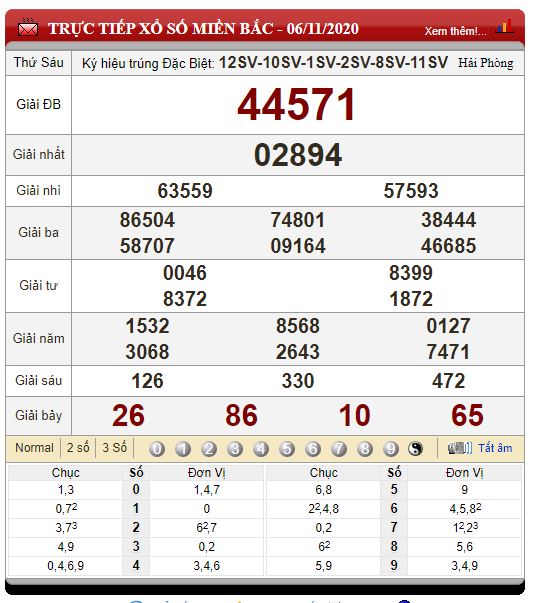Click Hải Phòng province link
537x603 pixels.
point(485,63)
